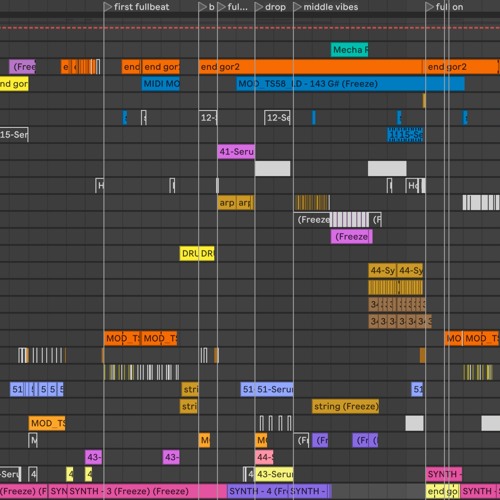
Task: Select the lower 'stri' clip
Action: pyautogui.click(x=189, y=406)
